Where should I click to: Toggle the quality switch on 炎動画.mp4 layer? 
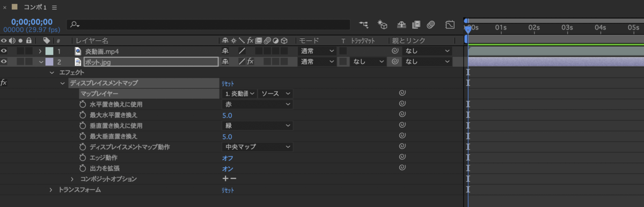click(x=242, y=51)
